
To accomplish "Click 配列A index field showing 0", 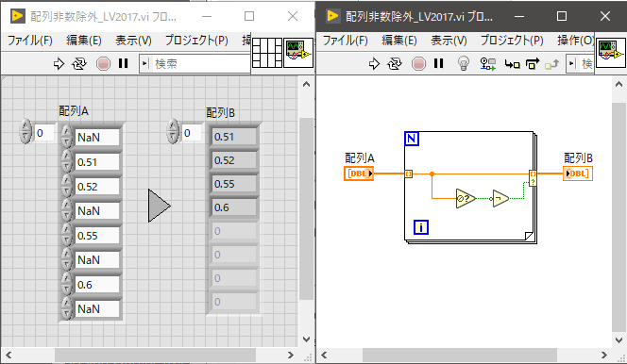I will [44, 133].
